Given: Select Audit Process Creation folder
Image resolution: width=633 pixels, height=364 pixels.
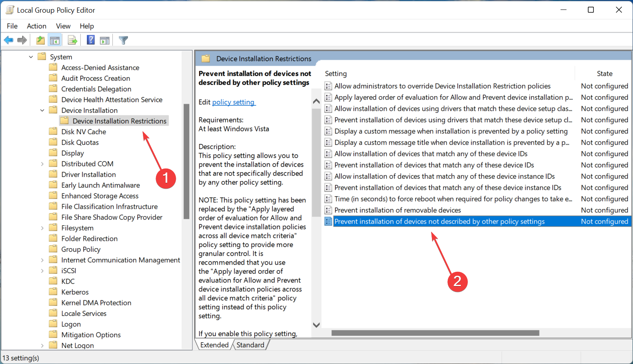Looking at the screenshot, I should (95, 78).
